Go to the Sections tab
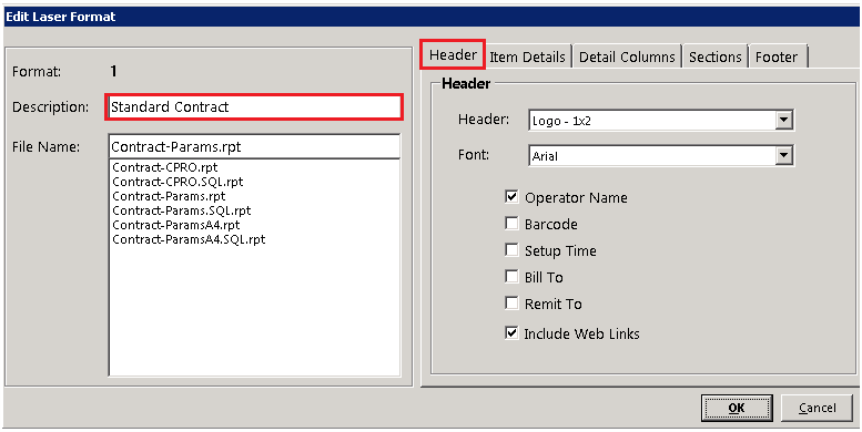The height and width of the screenshot is (432, 862). point(715,57)
